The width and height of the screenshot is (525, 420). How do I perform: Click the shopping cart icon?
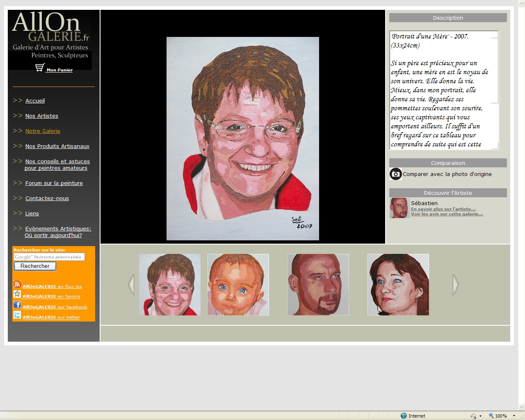pyautogui.click(x=40, y=68)
